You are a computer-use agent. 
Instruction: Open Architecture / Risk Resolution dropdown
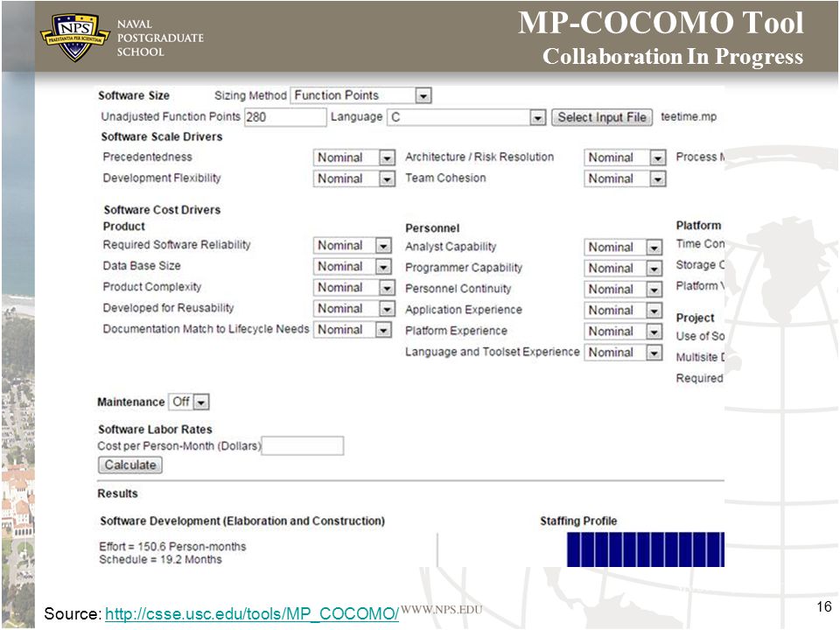625,157
